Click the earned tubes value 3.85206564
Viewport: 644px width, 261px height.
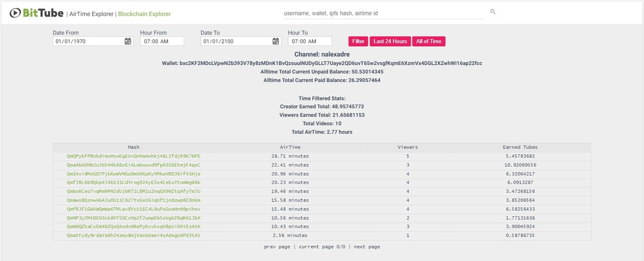(x=520, y=200)
